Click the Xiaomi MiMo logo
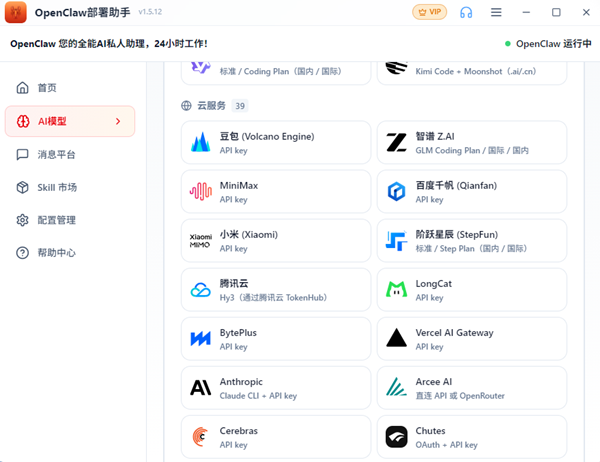The image size is (600, 462). (x=201, y=241)
